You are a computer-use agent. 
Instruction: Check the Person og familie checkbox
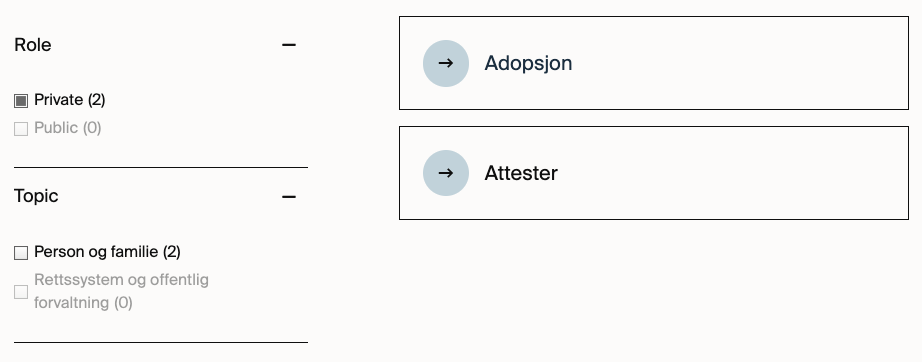pyautogui.click(x=21, y=253)
